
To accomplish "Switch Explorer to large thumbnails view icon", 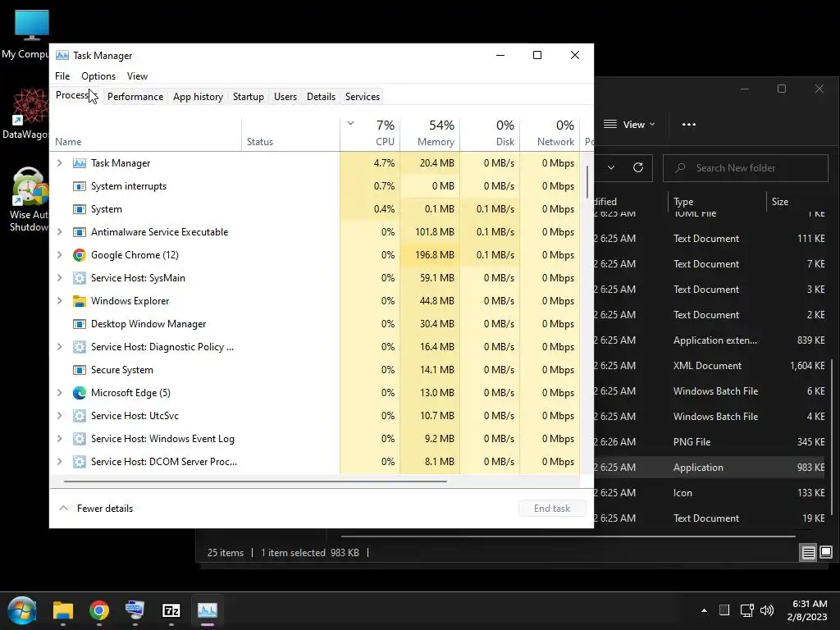I will click(x=826, y=552).
